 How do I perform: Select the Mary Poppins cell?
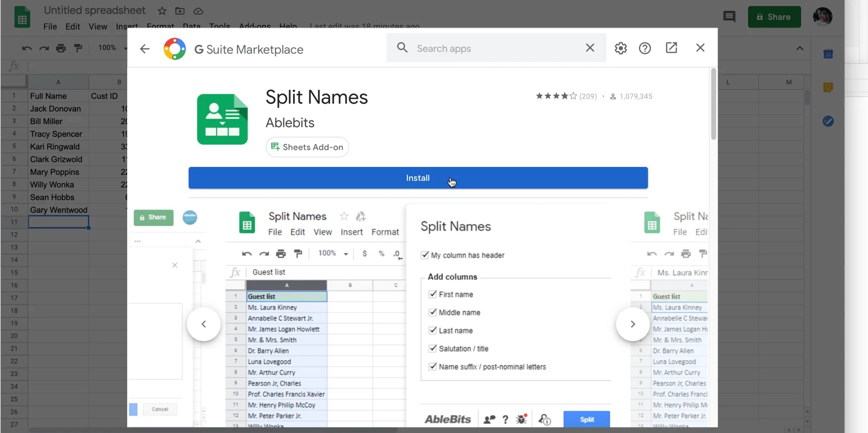(x=58, y=172)
